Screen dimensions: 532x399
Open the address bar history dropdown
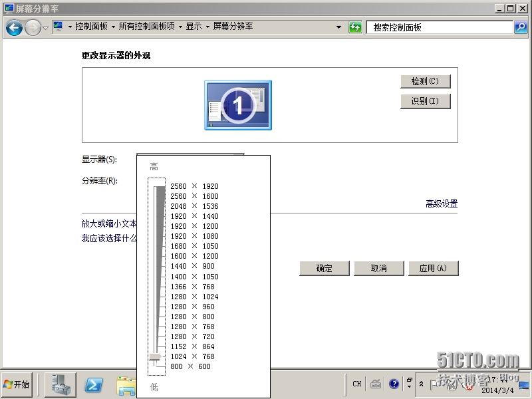(338, 27)
